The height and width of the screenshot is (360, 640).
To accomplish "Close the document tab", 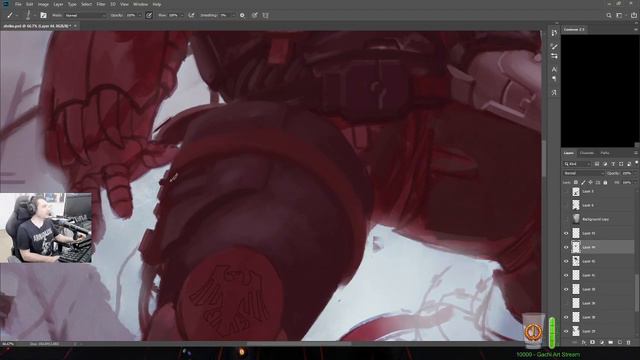I will [x=76, y=26].
